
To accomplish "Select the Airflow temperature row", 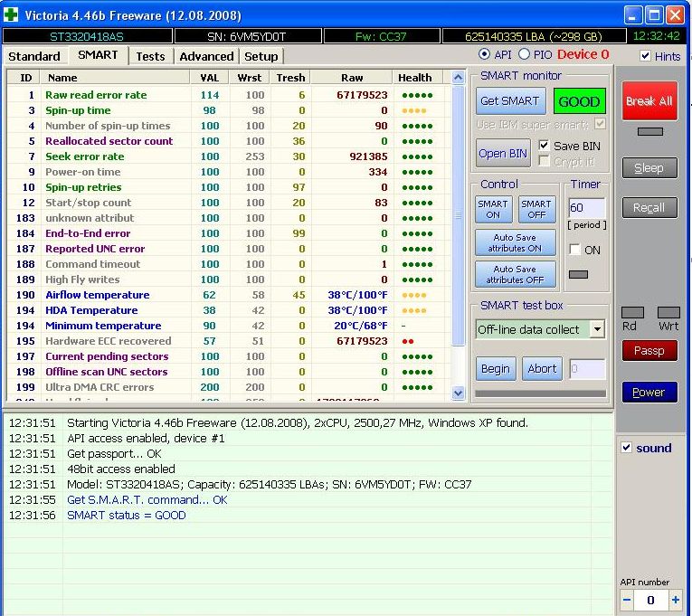I will (229, 295).
